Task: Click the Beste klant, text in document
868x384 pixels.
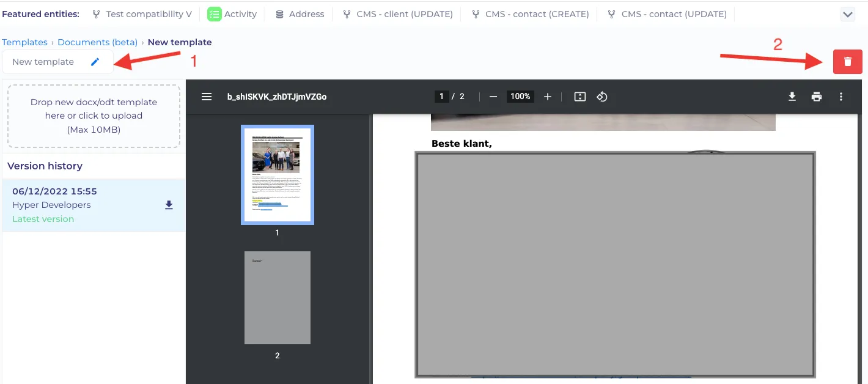Action: pyautogui.click(x=462, y=144)
